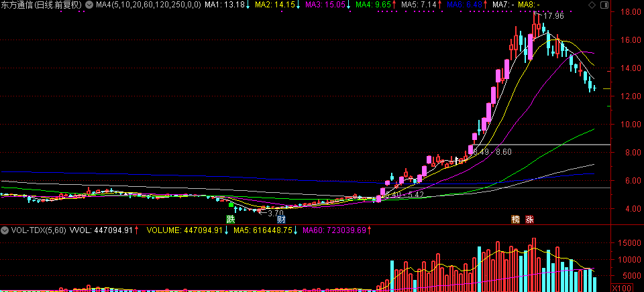This screenshot has height=292, width=644.
Task: Click the blue MA6: 6.48 value
Action: pos(464,5)
